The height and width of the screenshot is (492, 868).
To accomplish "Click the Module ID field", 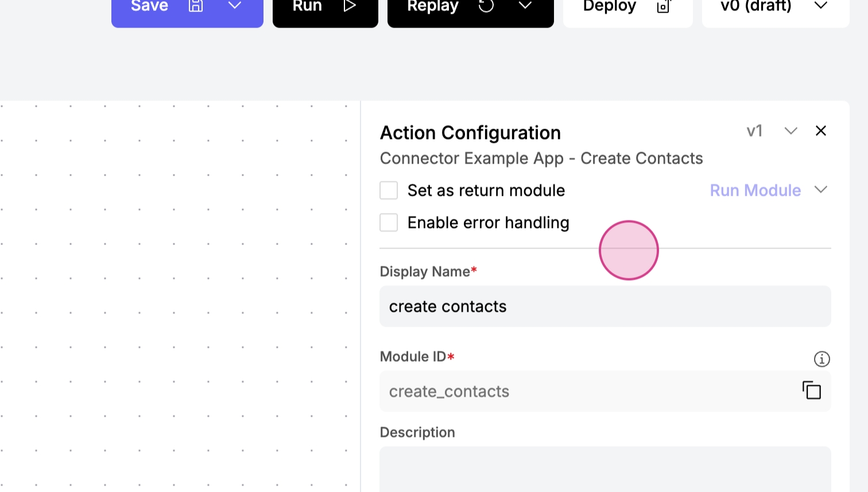I will coord(586,391).
